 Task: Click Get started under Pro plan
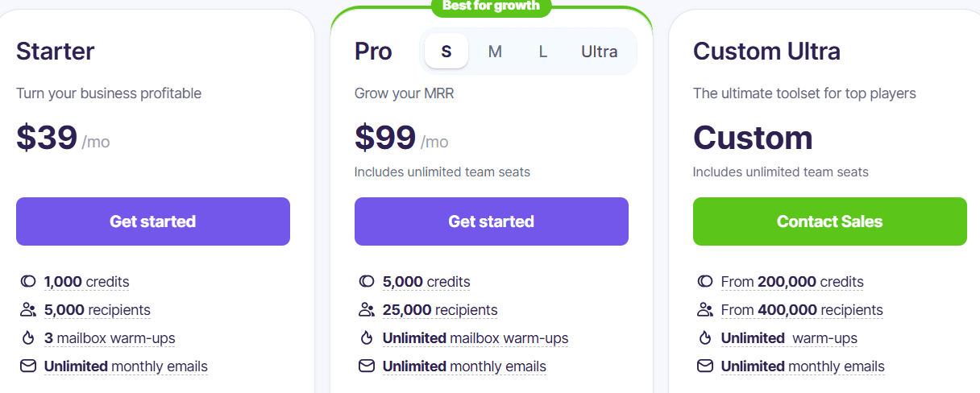coord(492,221)
